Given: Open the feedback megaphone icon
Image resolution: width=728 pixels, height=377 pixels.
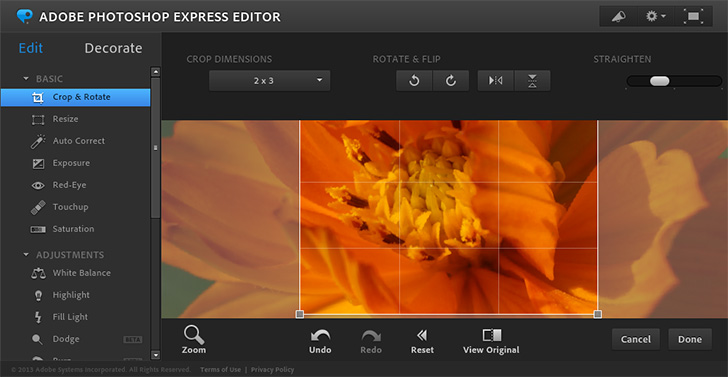Looking at the screenshot, I should (618, 16).
